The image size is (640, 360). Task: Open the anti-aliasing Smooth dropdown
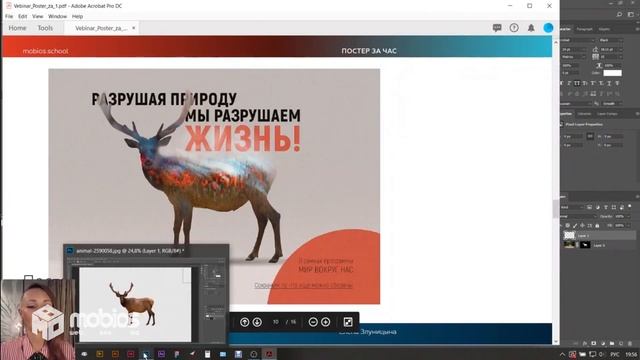coord(612,104)
